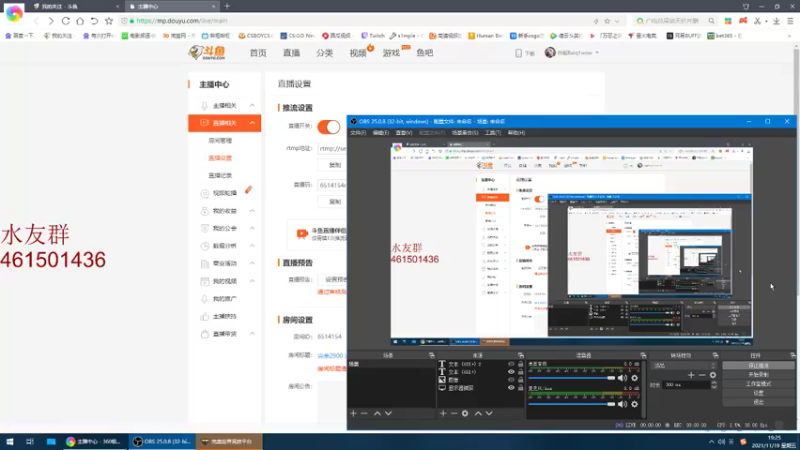Go to 分类 in Douyu navigation
Screen dimensions: 800x450
(324, 53)
